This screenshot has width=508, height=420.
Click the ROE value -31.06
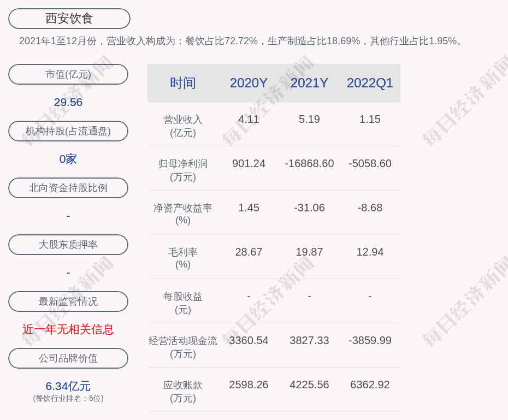pyautogui.click(x=309, y=208)
